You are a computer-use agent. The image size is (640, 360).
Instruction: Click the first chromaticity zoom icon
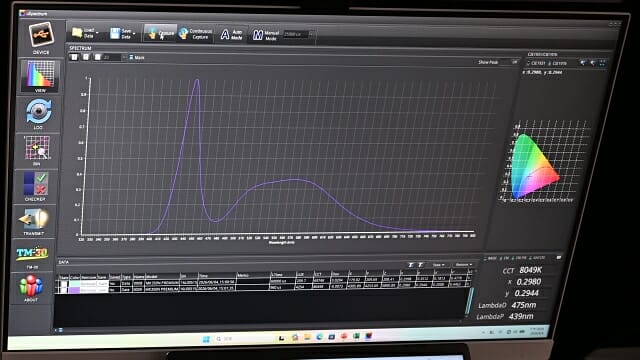[583, 62]
